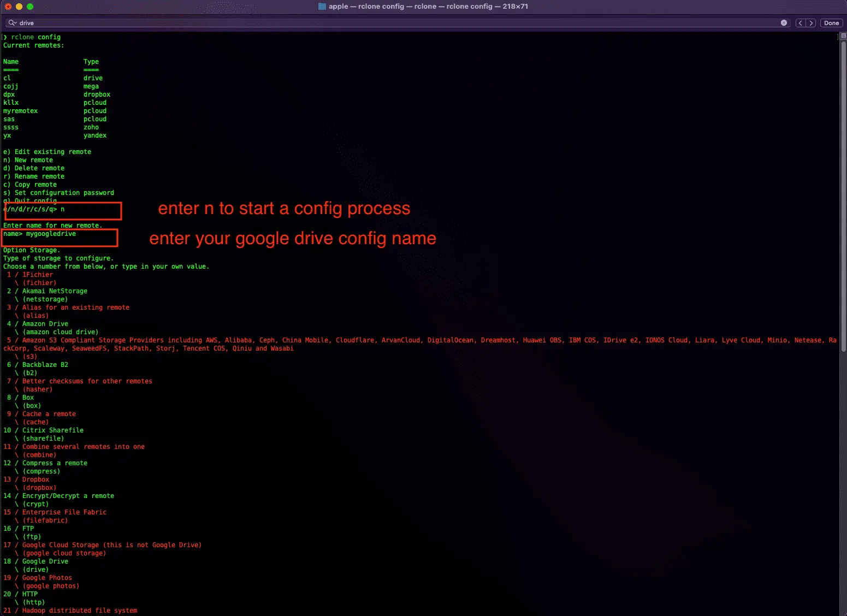This screenshot has width=847, height=616.
Task: Select remote name 'myremotex'
Action: (x=20, y=111)
